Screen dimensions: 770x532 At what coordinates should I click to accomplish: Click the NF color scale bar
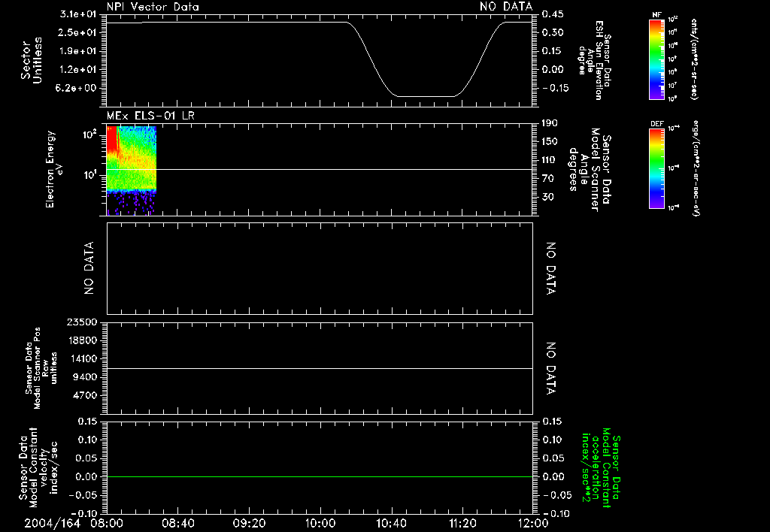point(656,59)
